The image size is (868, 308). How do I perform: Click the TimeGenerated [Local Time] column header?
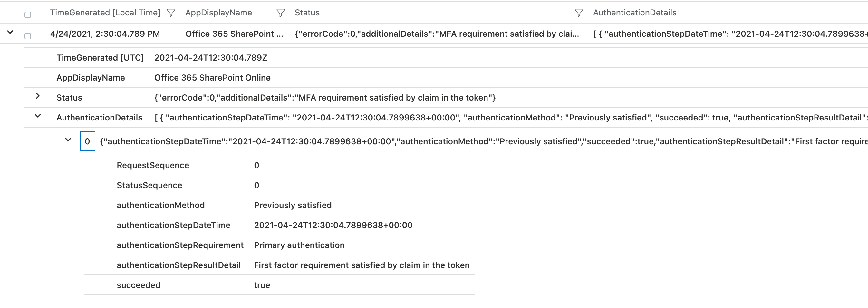coord(105,13)
